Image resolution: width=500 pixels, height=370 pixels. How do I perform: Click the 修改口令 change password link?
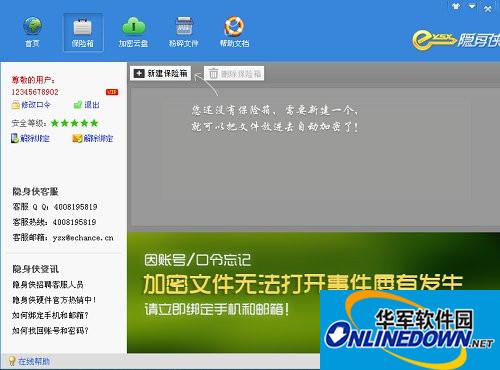(x=31, y=105)
